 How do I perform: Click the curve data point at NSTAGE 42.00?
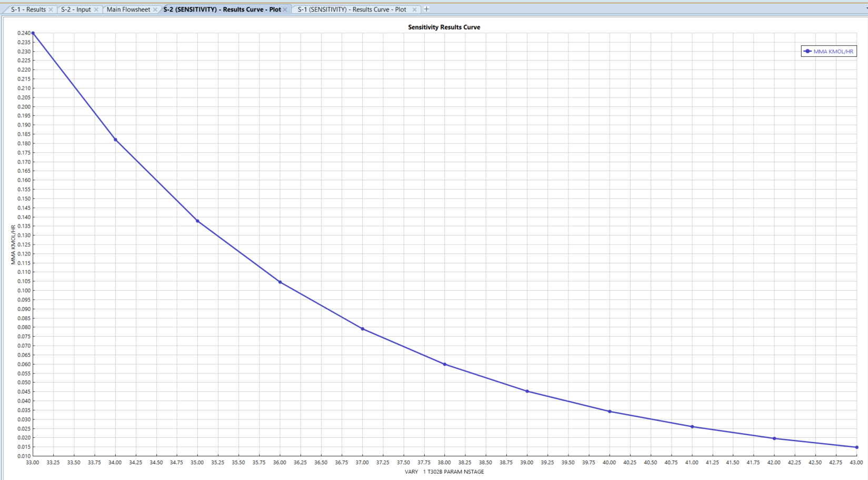[774, 438]
